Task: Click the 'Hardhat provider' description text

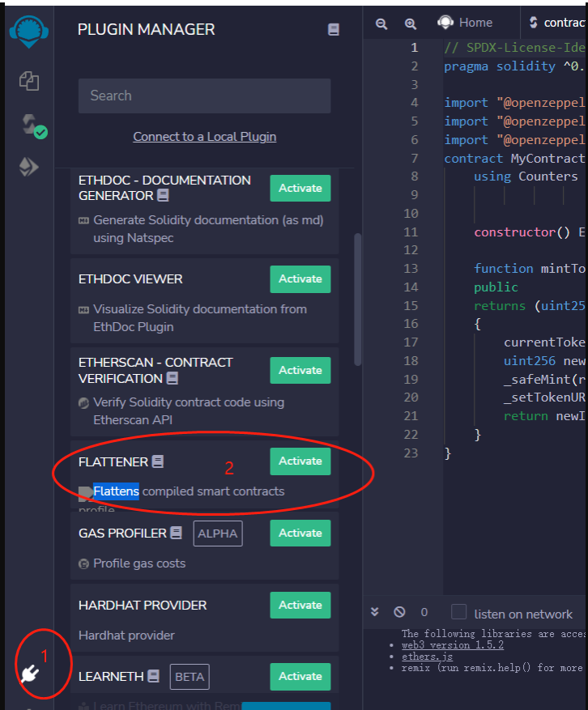Action: click(126, 636)
